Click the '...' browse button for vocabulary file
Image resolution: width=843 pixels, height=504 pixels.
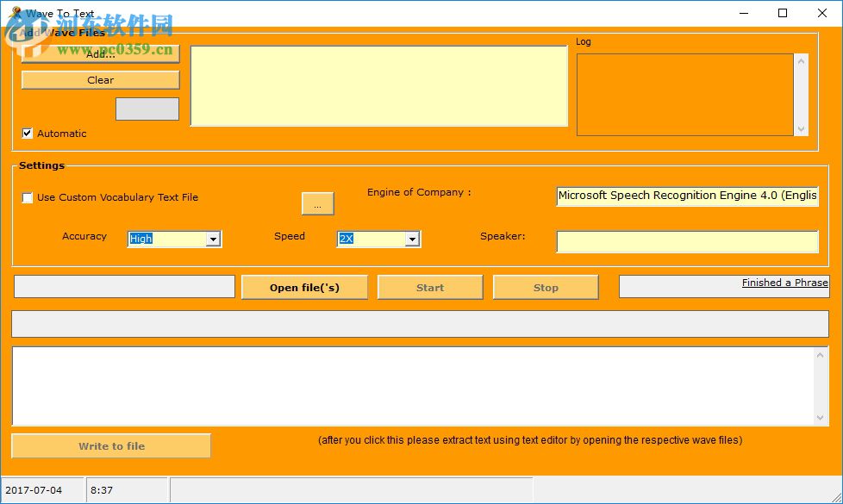point(318,203)
